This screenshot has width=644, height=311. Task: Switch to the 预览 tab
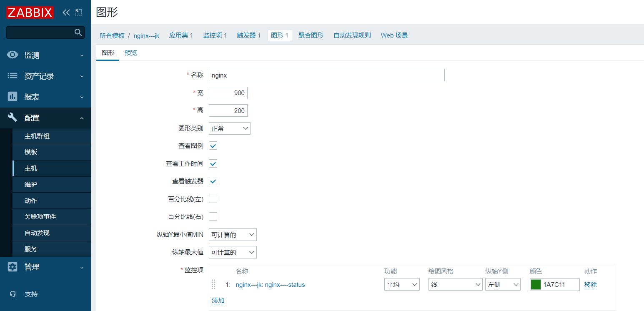point(131,53)
